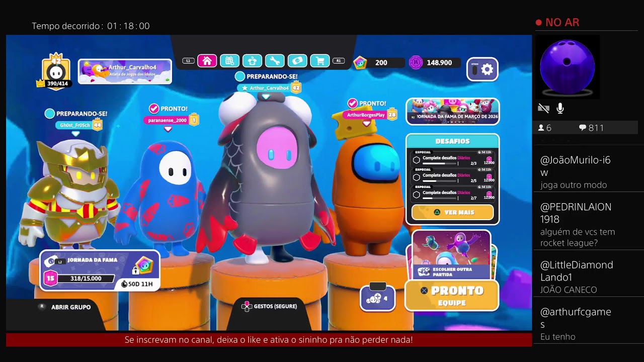Open the wrench creative tab
644x362 pixels.
[275, 61]
